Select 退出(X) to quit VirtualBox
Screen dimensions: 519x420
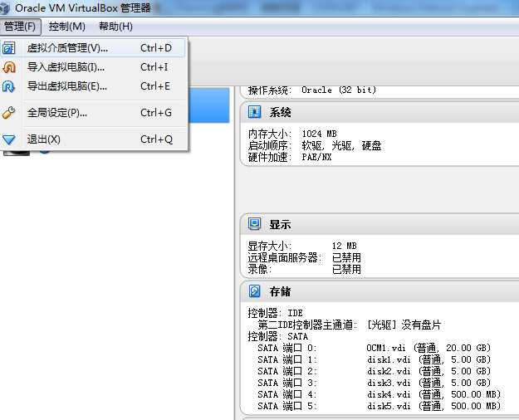pyautogui.click(x=93, y=139)
